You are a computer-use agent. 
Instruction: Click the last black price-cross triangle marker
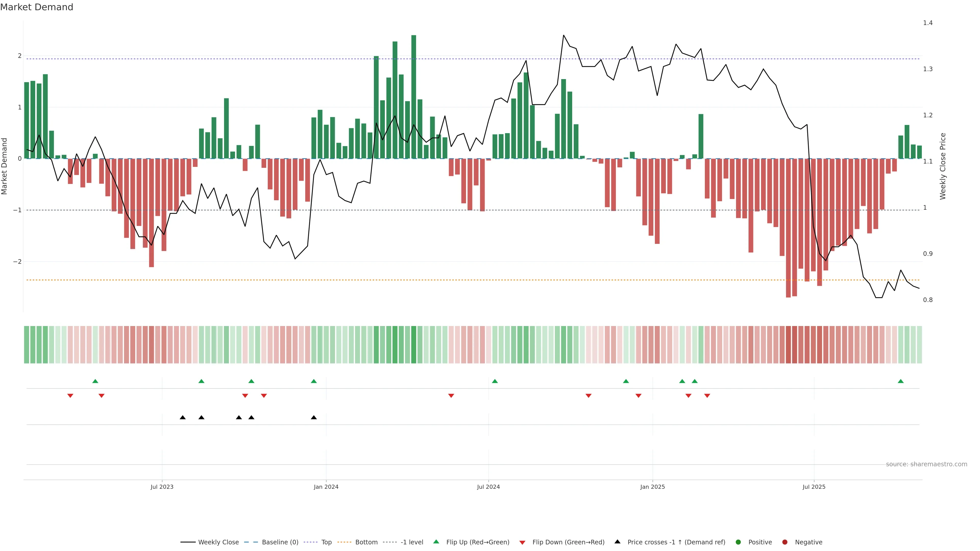pos(314,418)
